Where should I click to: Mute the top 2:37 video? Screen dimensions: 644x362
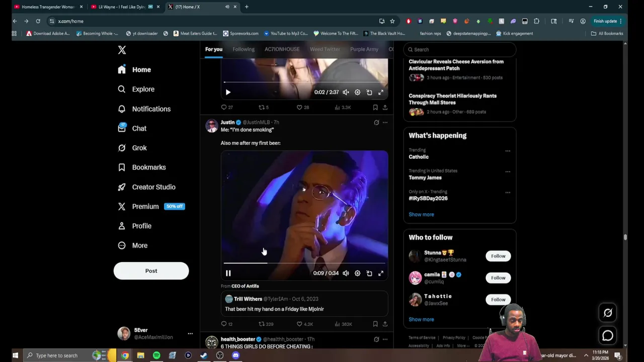pos(346,92)
